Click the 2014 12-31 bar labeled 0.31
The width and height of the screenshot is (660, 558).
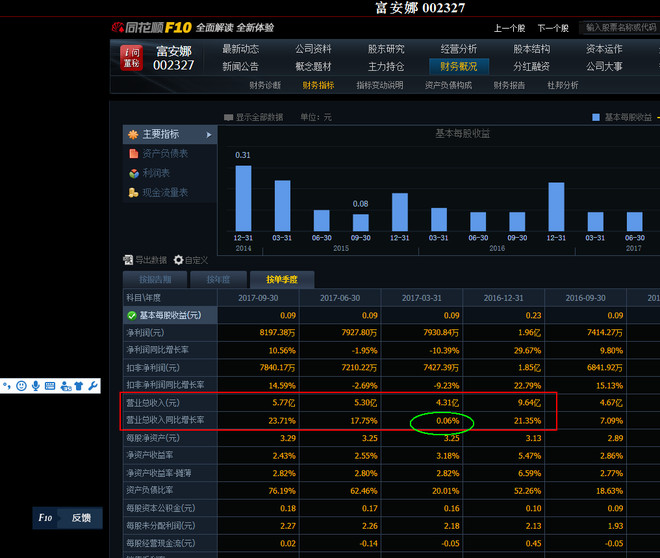(x=243, y=198)
